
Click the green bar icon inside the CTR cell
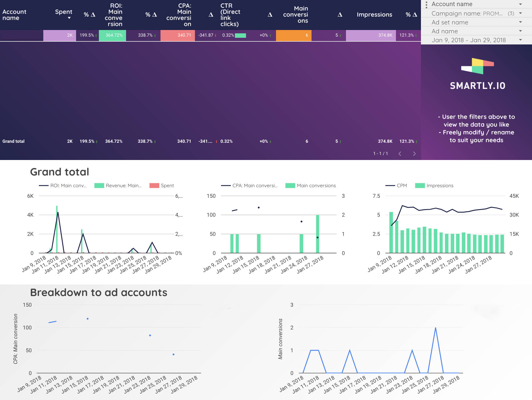[x=240, y=36]
